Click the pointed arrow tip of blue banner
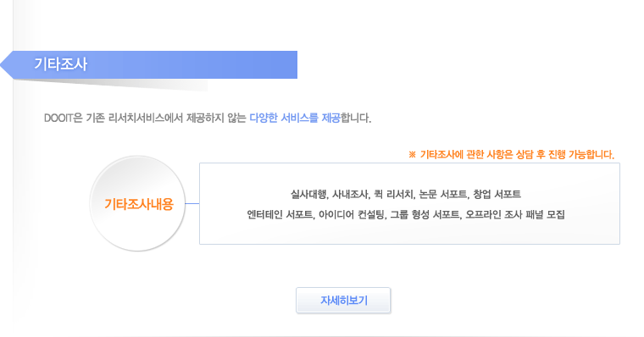 click(6, 65)
